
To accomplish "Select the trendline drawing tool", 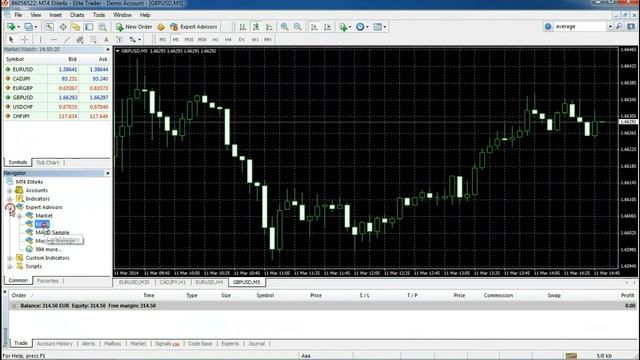I will click(x=67, y=40).
